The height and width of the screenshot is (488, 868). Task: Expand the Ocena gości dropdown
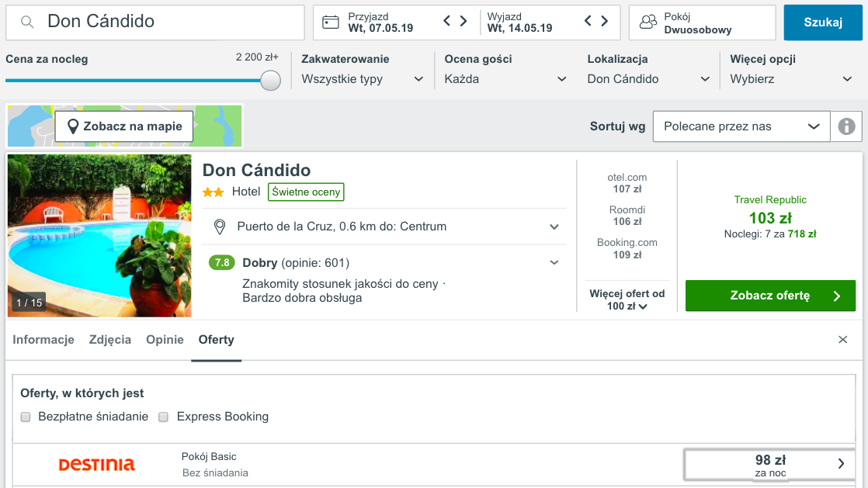point(505,79)
